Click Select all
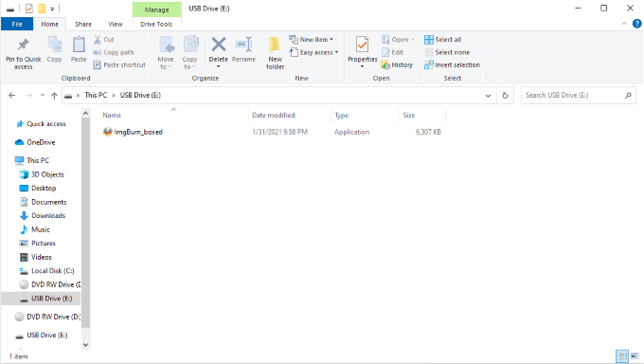The height and width of the screenshot is (364, 644). click(443, 40)
